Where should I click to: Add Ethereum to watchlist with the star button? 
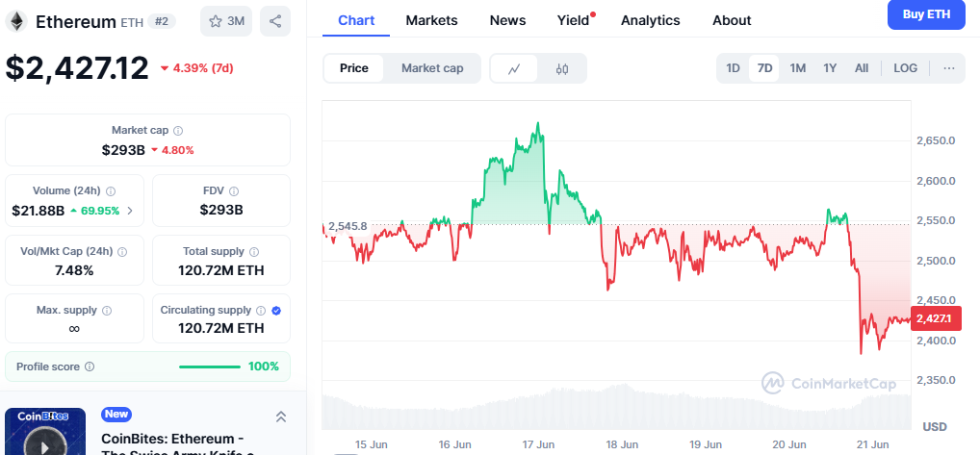coord(226,21)
